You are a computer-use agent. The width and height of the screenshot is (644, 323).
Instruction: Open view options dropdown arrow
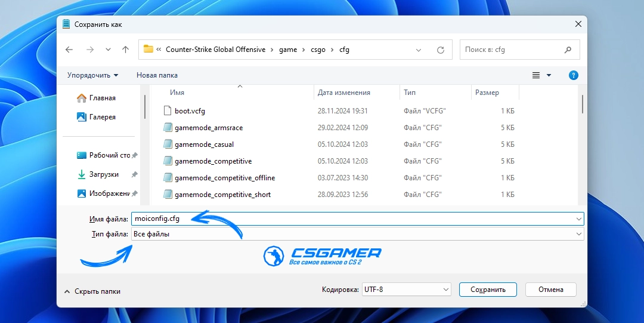pyautogui.click(x=549, y=75)
